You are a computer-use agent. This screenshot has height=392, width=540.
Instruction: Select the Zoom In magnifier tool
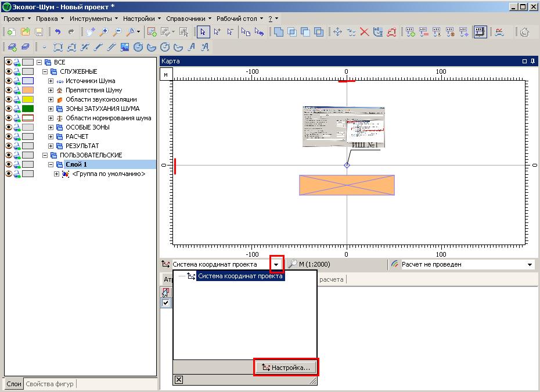click(104, 32)
